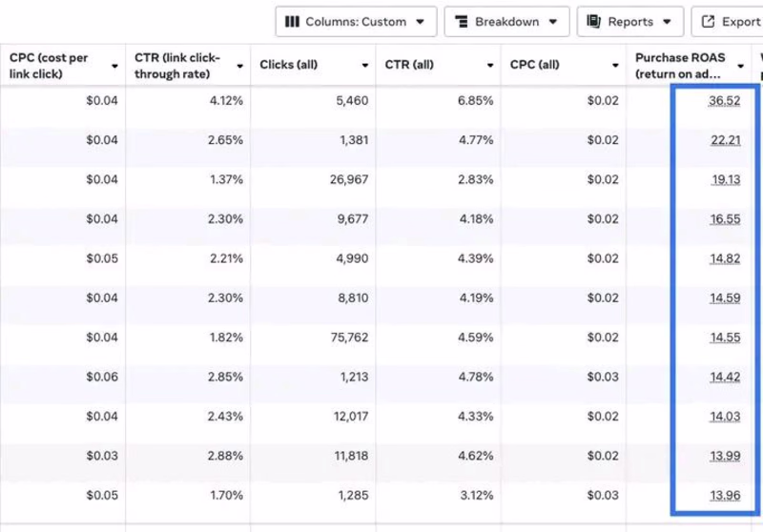763x532 pixels.
Task: Open CTR (link click-through rate) column menu
Action: pyautogui.click(x=239, y=66)
